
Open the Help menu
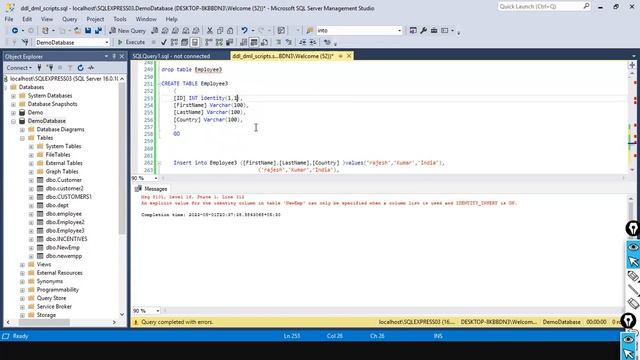(171, 19)
